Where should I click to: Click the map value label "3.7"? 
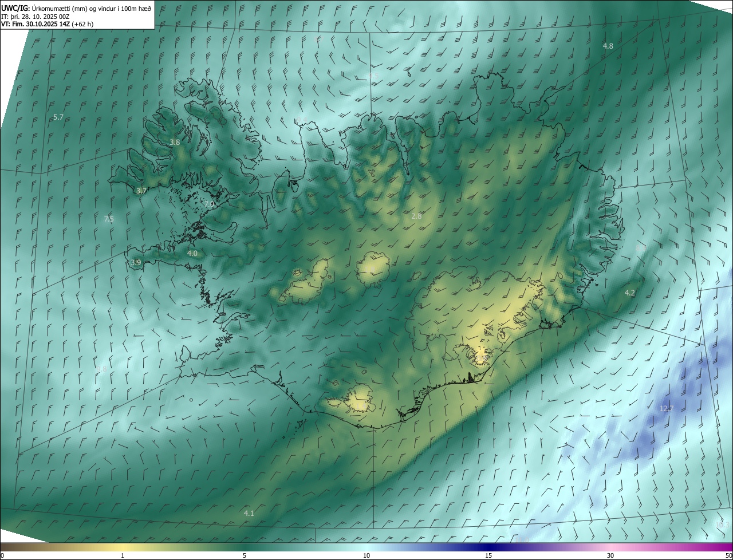coord(142,191)
